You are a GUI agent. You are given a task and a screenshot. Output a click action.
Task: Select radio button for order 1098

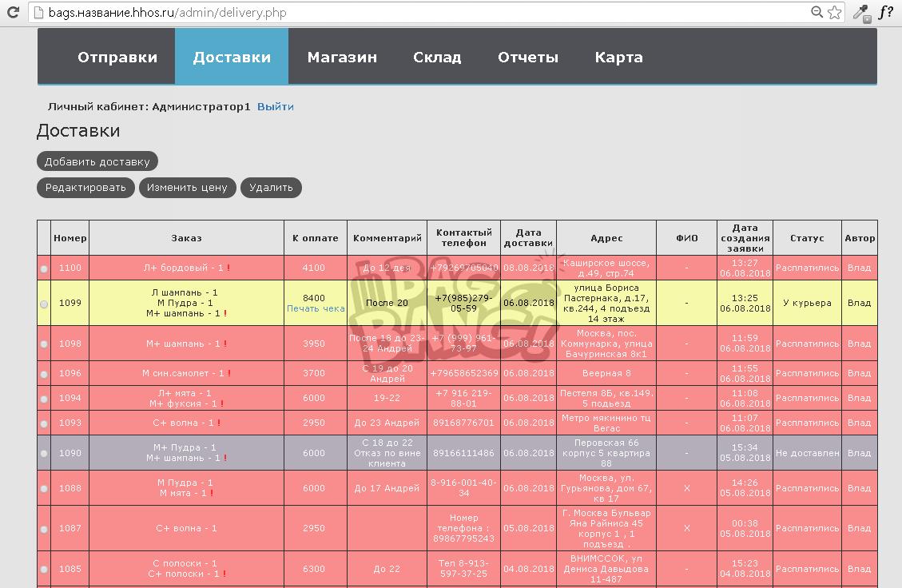(44, 344)
